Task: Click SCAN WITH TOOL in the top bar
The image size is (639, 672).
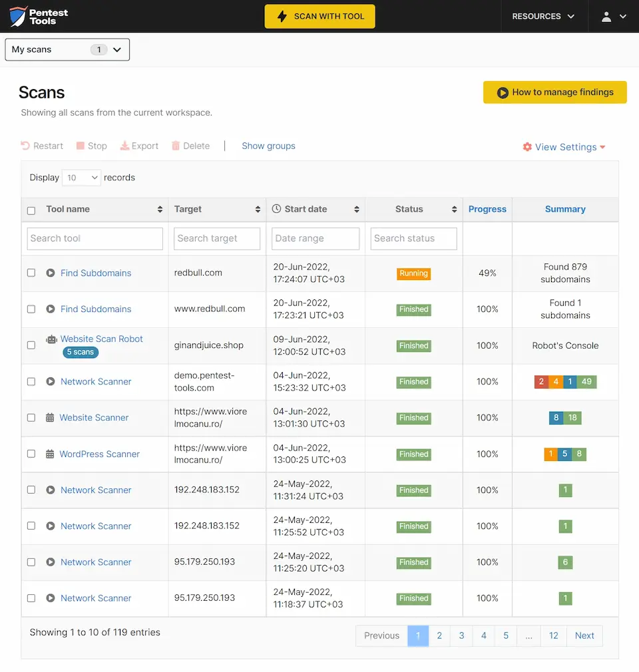Action: (319, 16)
